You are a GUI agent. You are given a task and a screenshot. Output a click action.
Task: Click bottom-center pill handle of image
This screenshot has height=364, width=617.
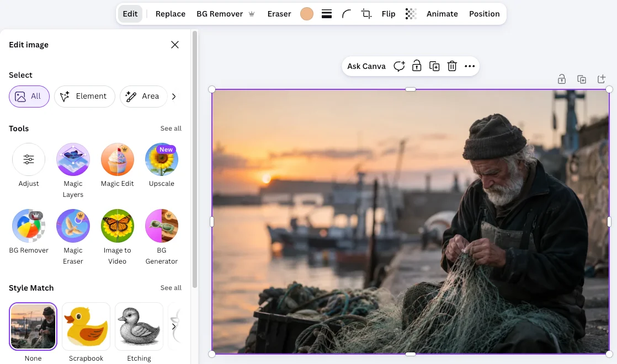click(411, 354)
